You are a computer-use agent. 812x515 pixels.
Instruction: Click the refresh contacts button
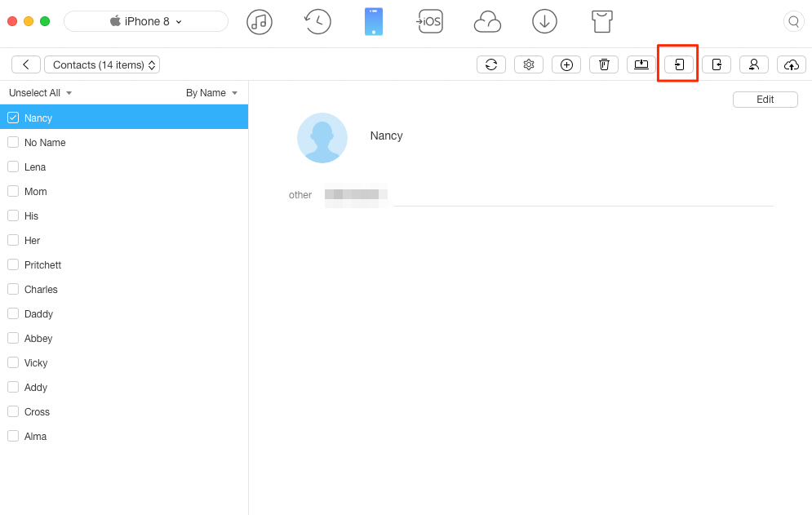491,64
